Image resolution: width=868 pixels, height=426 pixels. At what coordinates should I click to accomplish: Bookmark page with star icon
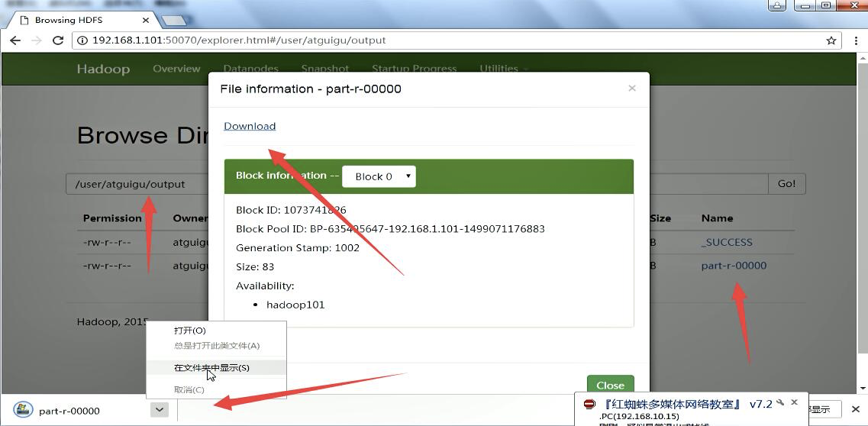click(x=831, y=40)
